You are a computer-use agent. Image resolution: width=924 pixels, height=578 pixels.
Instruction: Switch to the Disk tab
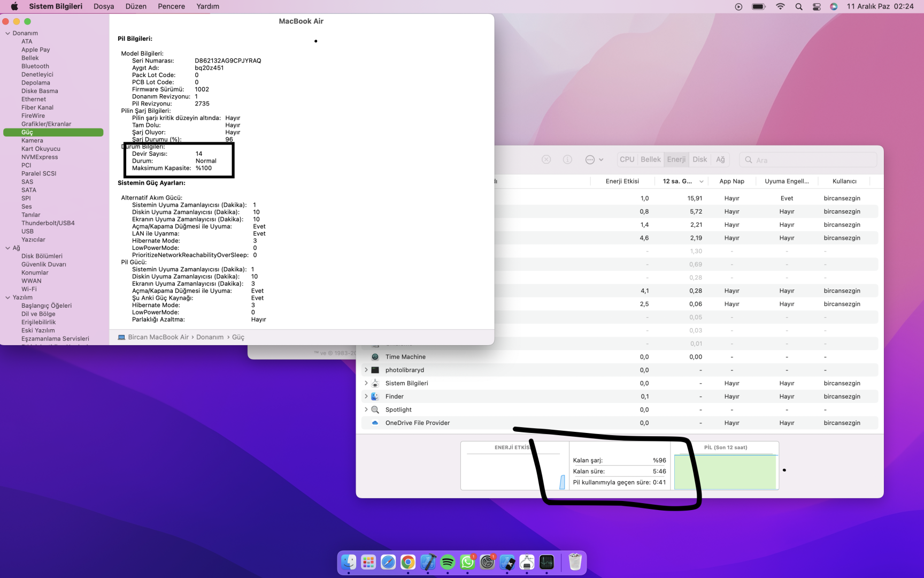(700, 159)
